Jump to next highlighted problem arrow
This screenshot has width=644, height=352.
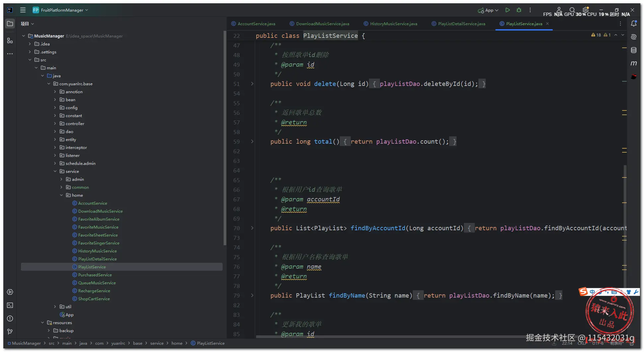pos(623,35)
